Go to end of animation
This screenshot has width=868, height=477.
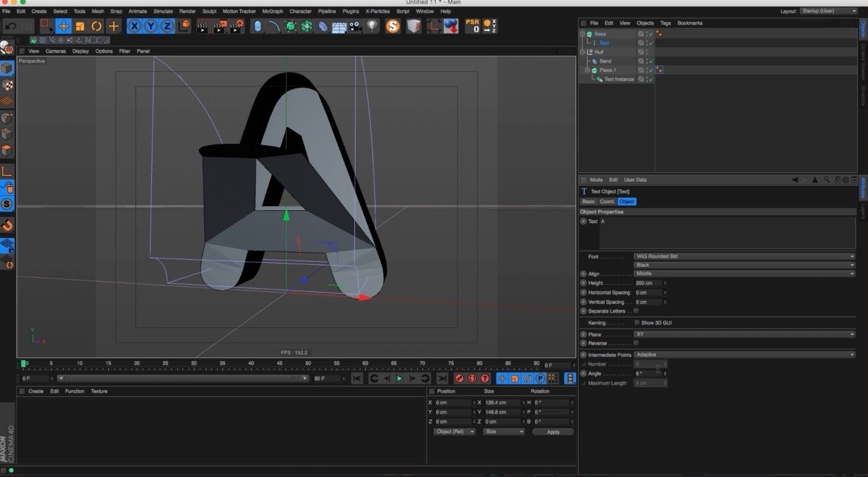click(x=442, y=378)
